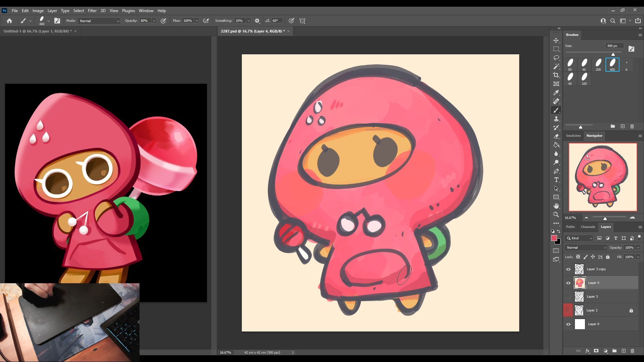This screenshot has height=362, width=644.
Task: Select the Crop tool
Action: click(x=556, y=75)
